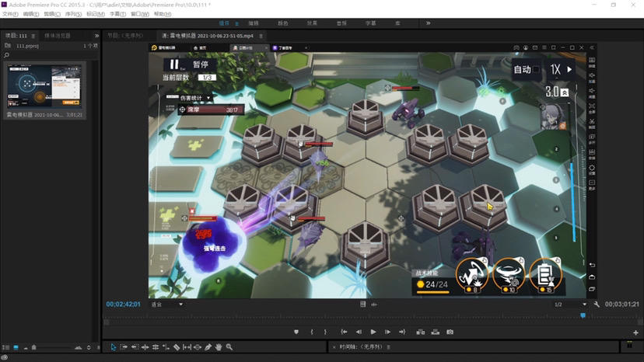Switch Project panel to icon view
The height and width of the screenshot is (362, 644).
pyautogui.click(x=16, y=348)
